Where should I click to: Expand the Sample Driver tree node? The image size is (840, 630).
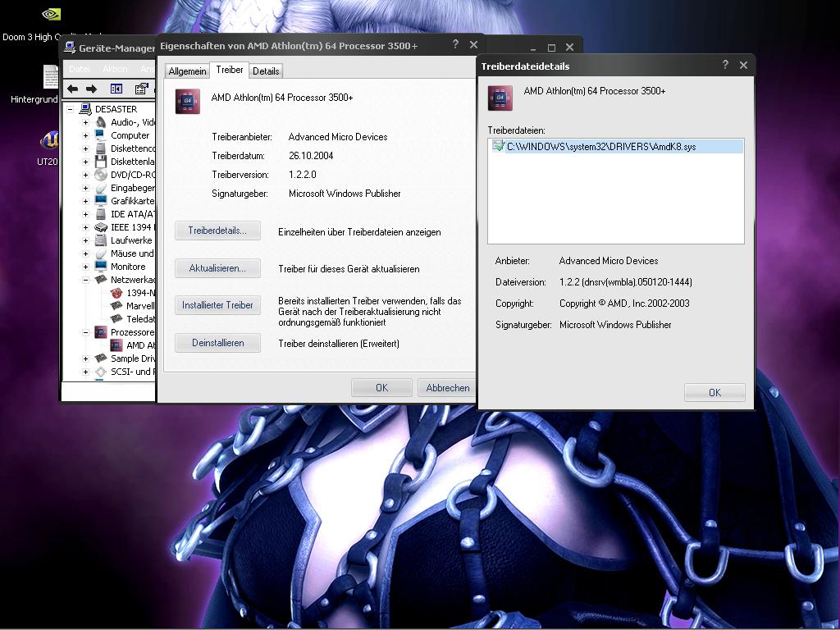(x=85, y=358)
